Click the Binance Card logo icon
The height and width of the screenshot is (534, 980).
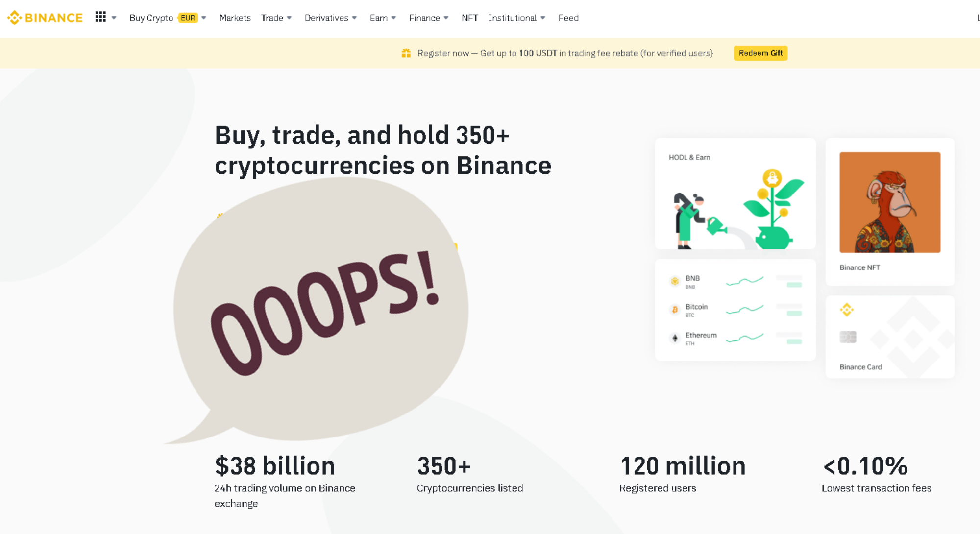(x=847, y=309)
